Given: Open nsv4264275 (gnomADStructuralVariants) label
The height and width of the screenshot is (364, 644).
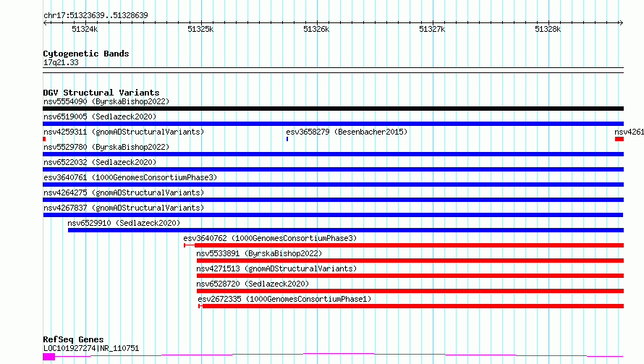Looking at the screenshot, I should pos(124,192).
